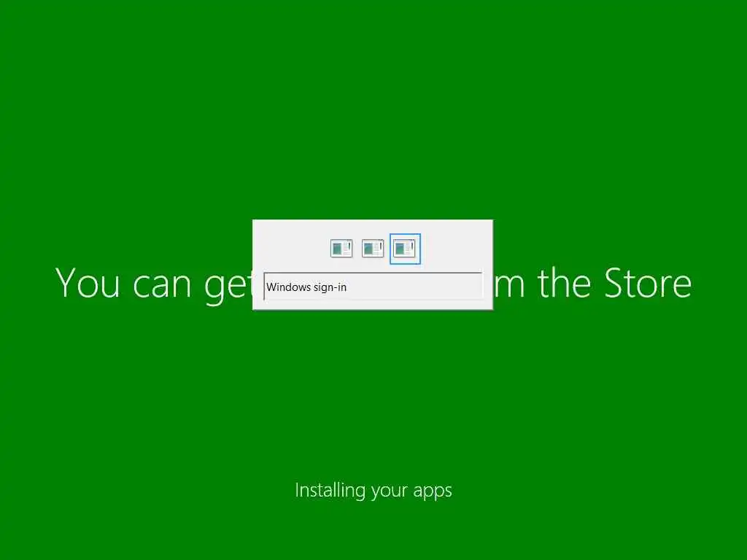Select the first window icon in task switcher
Screen dimensions: 747x560
341,249
